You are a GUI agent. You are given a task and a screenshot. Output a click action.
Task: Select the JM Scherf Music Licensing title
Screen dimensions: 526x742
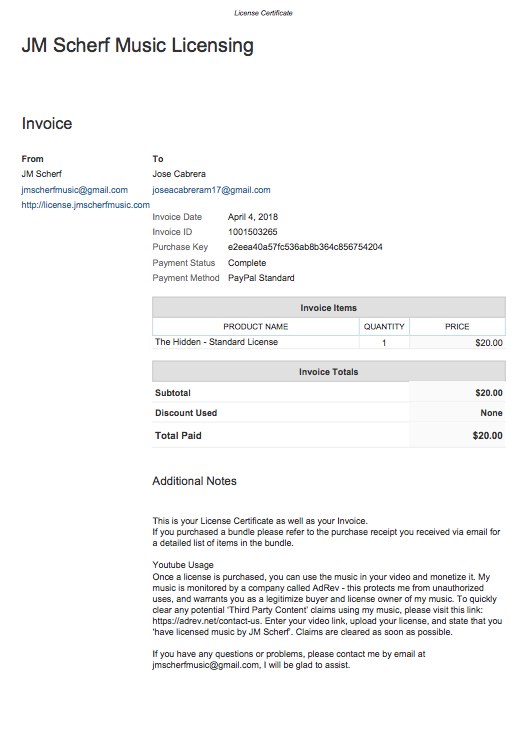138,45
